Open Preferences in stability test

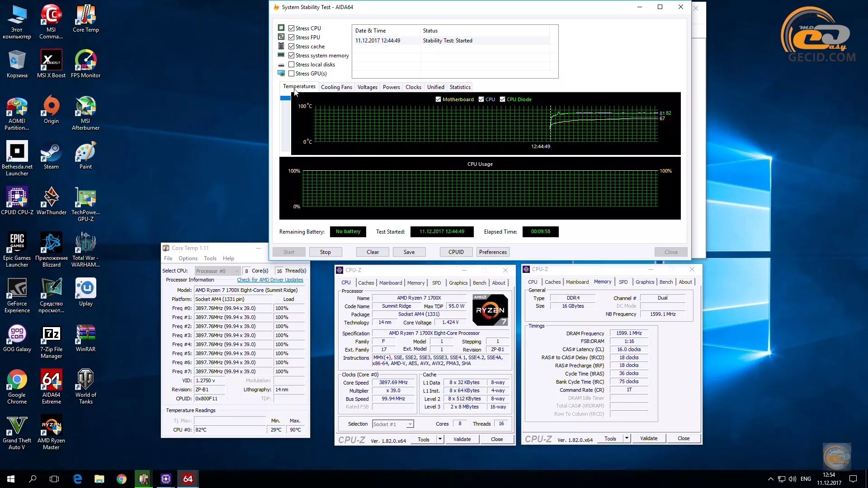click(493, 252)
